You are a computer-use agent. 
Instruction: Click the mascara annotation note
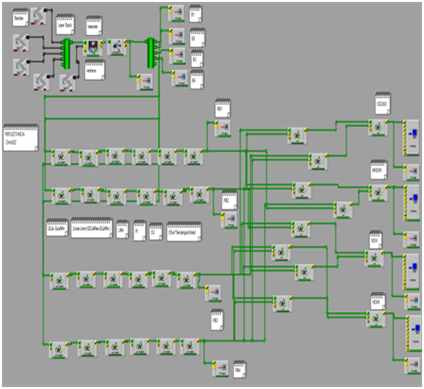(x=94, y=25)
